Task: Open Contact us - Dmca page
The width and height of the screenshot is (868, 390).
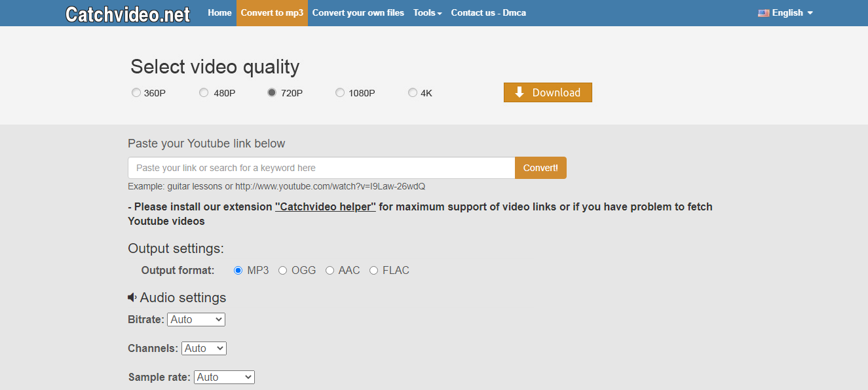Action: [x=488, y=12]
